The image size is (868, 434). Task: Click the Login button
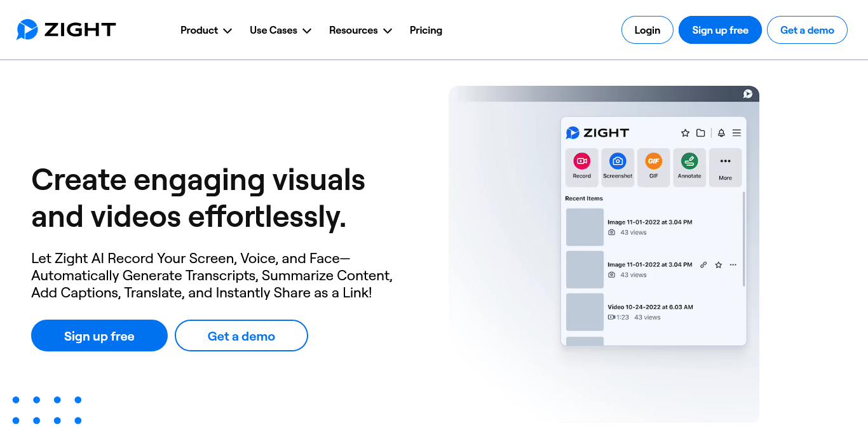pos(647,30)
